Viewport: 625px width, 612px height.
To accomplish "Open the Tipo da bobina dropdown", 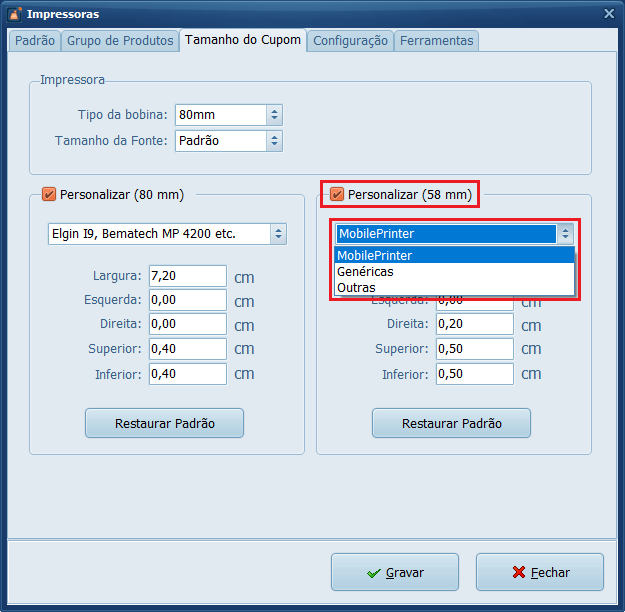I will pos(274,115).
